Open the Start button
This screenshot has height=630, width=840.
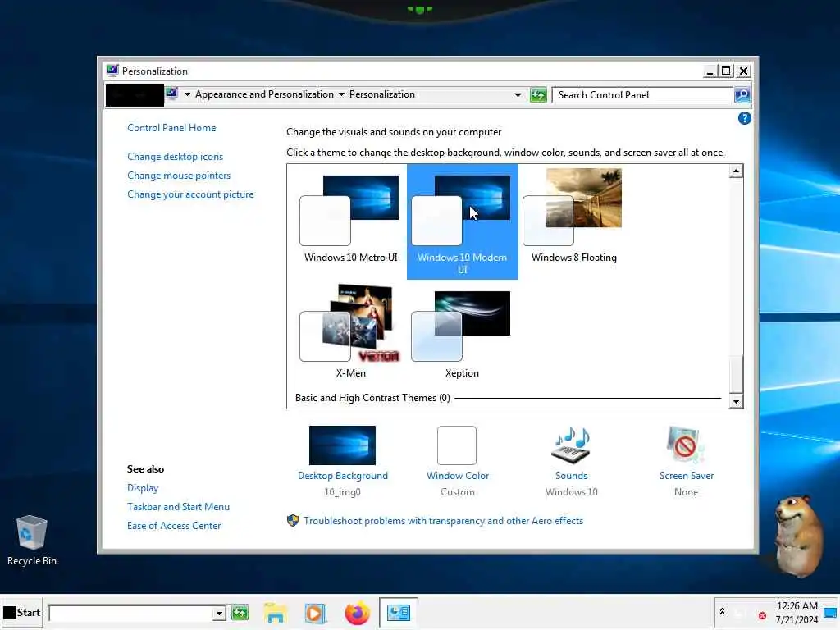21,612
